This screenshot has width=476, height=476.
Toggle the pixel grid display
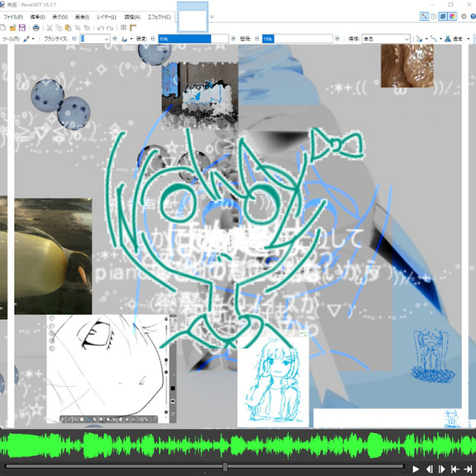[x=124, y=28]
